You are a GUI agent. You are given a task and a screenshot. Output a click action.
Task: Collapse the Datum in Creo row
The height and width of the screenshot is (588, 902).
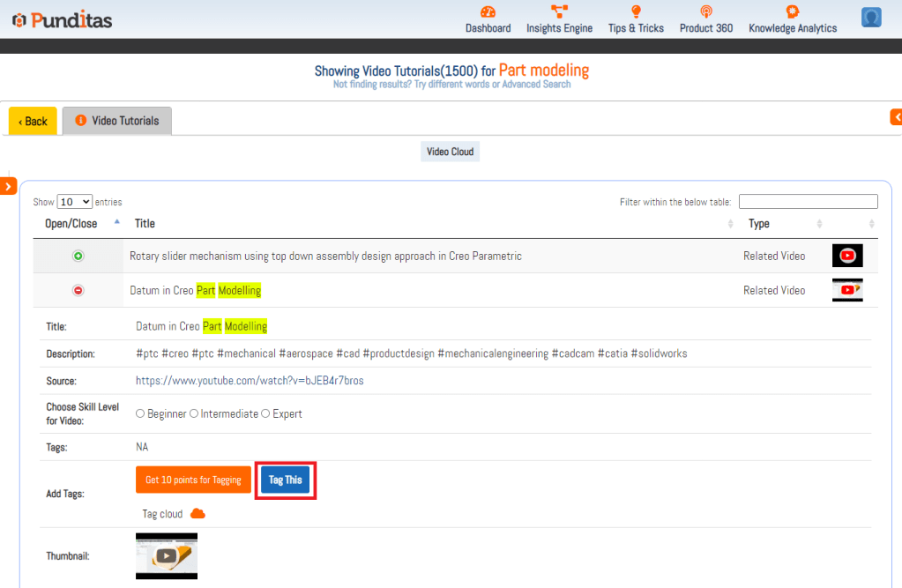(x=78, y=291)
